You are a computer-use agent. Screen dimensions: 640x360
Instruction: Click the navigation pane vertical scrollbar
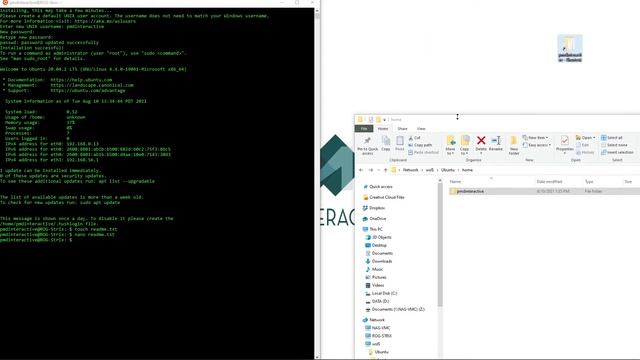pos(440,244)
